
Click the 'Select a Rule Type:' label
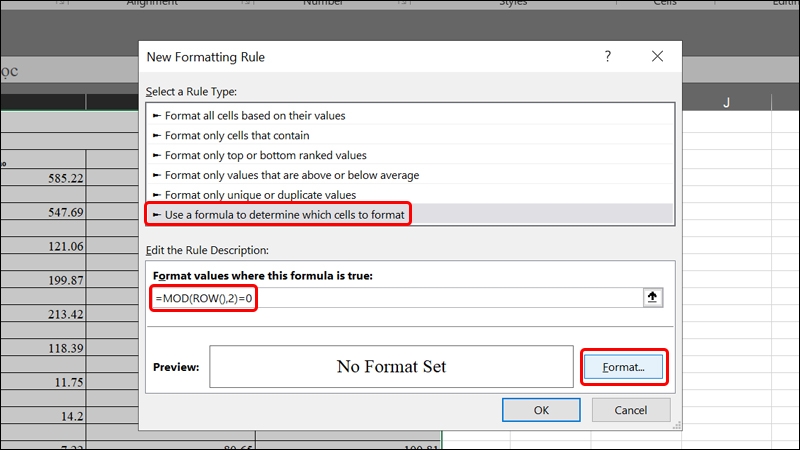[191, 91]
